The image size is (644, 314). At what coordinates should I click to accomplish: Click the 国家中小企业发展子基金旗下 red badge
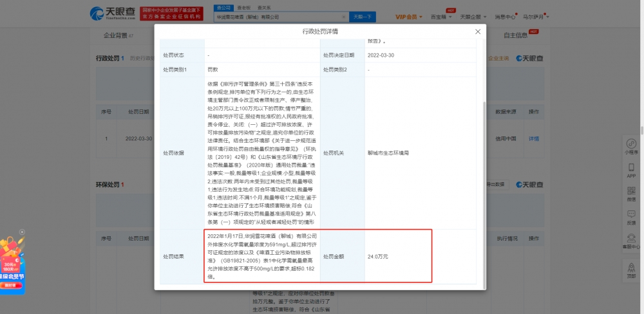[171, 14]
